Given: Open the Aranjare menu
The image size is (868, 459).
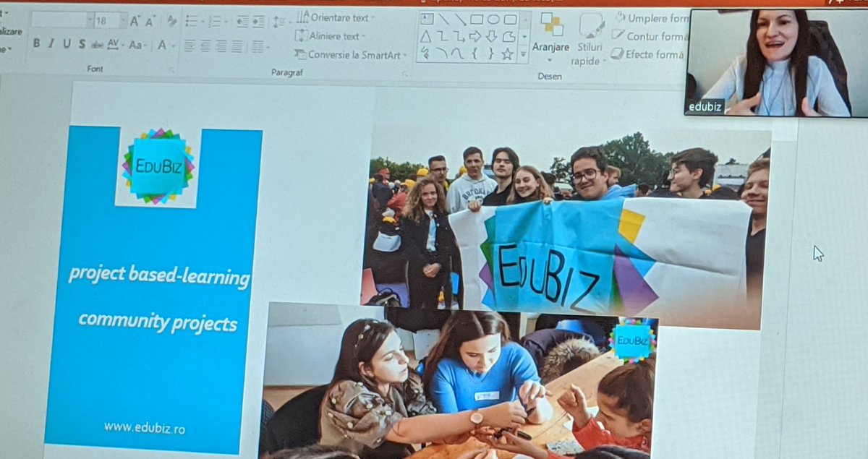Looking at the screenshot, I should click(x=550, y=38).
